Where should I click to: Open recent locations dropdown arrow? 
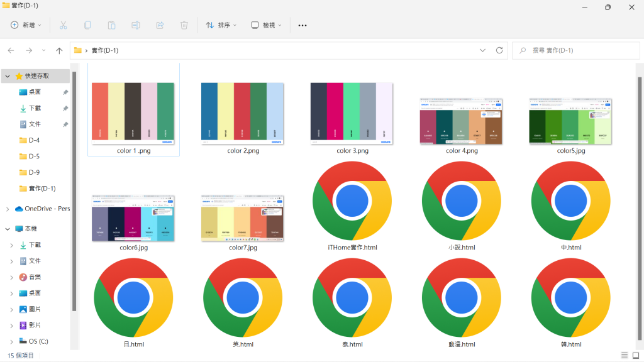[x=43, y=50]
